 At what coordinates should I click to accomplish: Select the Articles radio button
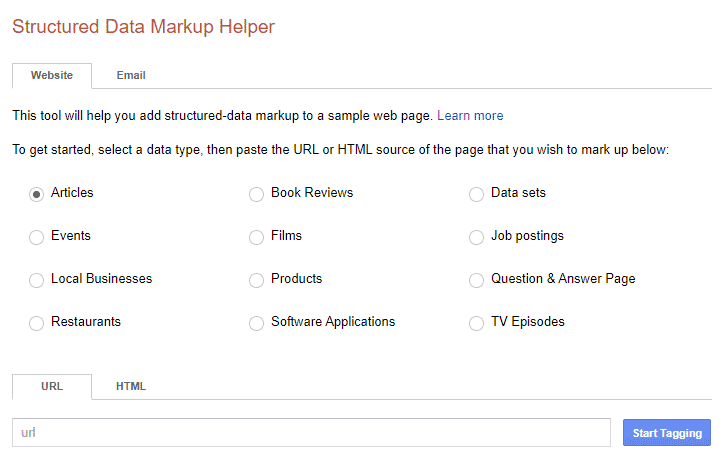click(x=36, y=194)
